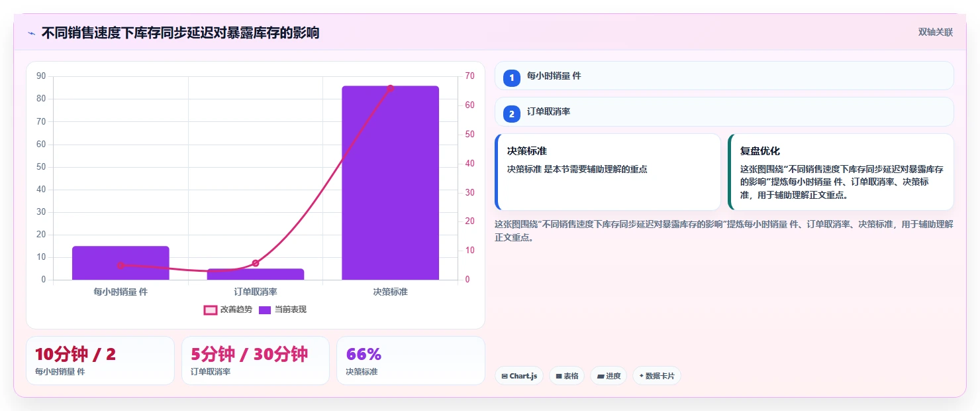
Task: Click the 5分钟 / 30分钟 stat value
Action: pos(249,355)
